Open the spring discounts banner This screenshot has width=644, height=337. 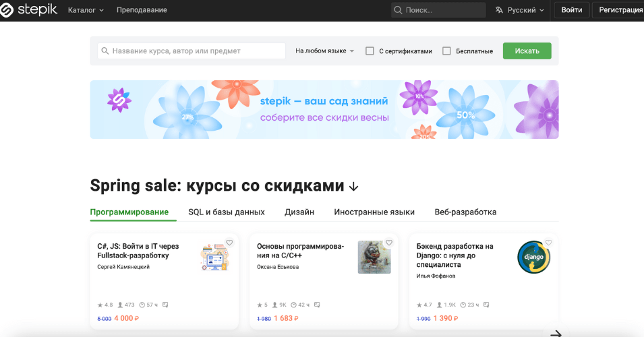(x=324, y=110)
